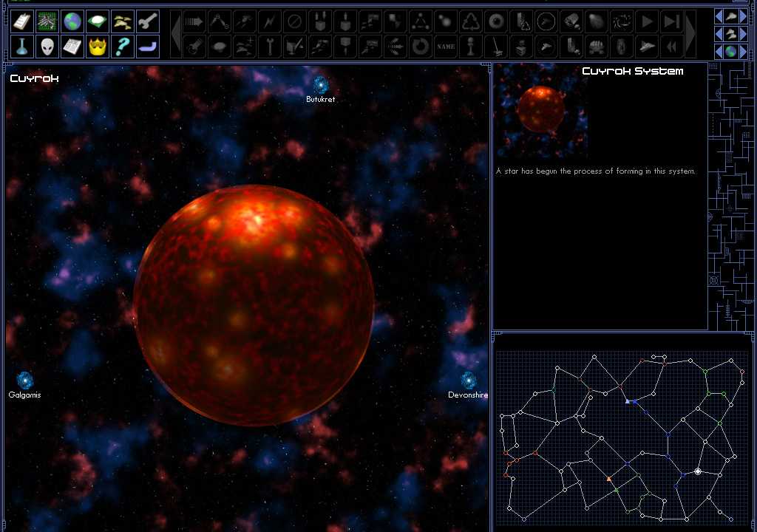The image size is (757, 532).
Task: Open empire status crown icon
Action: 98,47
